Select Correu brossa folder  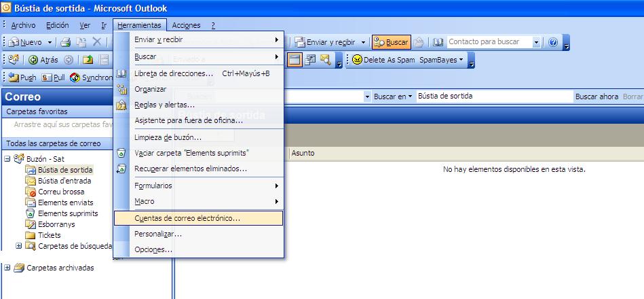point(61,192)
